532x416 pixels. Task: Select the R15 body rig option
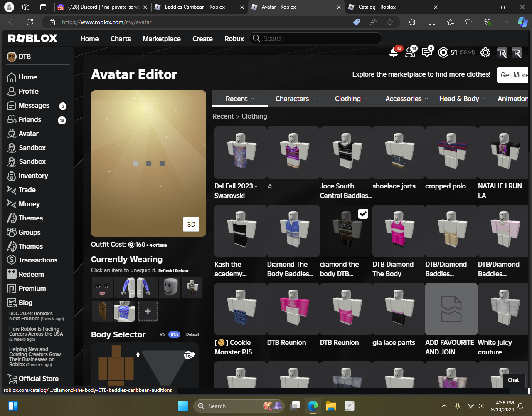pos(174,334)
